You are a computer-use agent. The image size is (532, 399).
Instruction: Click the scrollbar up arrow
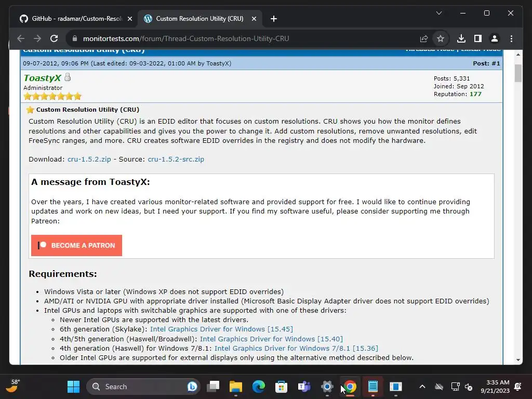click(518, 54)
